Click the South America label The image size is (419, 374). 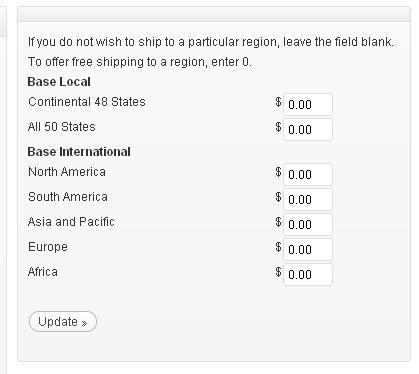(x=68, y=197)
